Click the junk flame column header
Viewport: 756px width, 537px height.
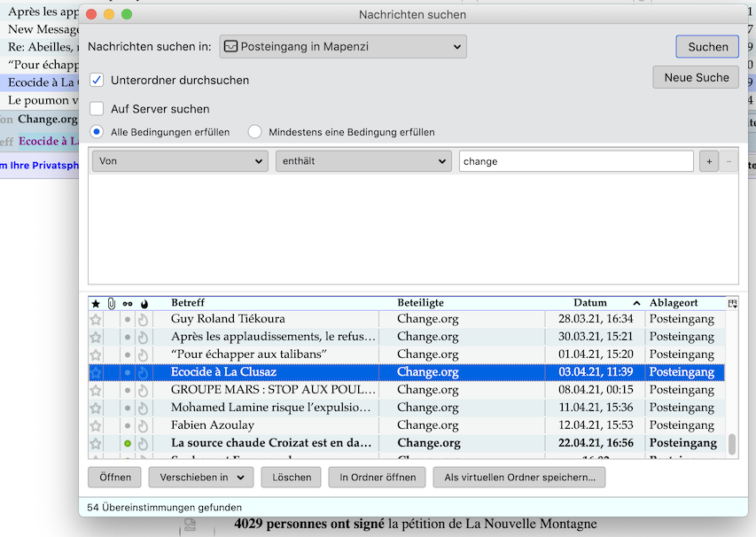[144, 303]
